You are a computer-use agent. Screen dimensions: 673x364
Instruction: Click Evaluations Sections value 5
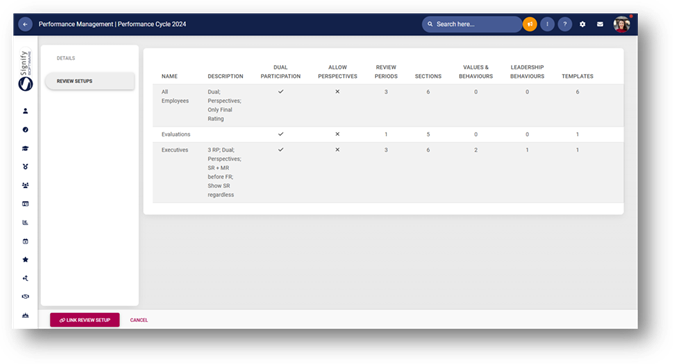tap(428, 134)
